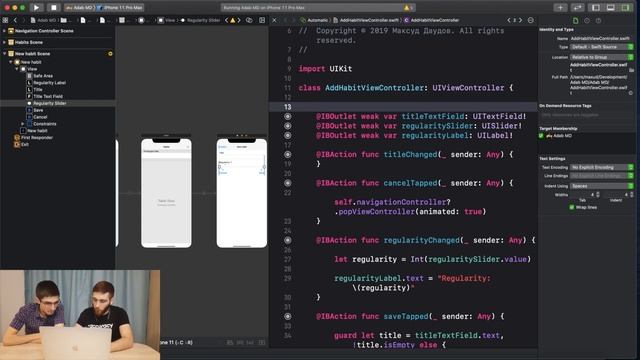
Task: Open the Type dropdown in File inspector
Action: pos(602,47)
